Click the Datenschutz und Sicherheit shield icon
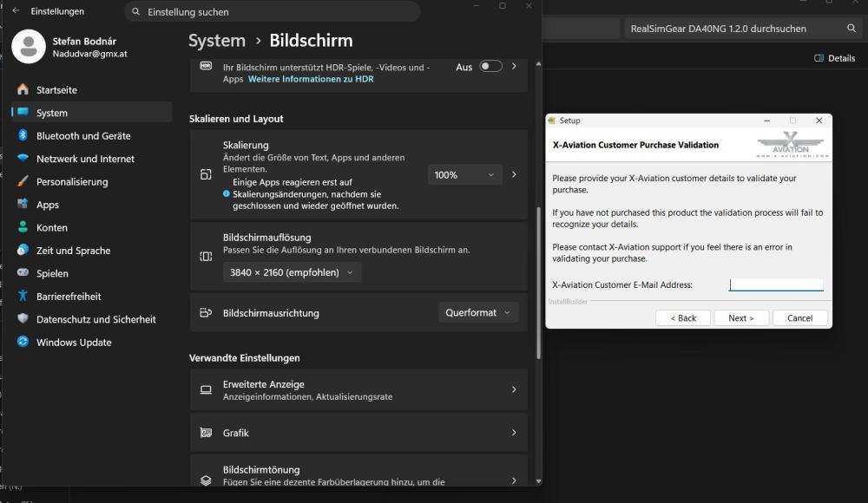 coord(23,319)
